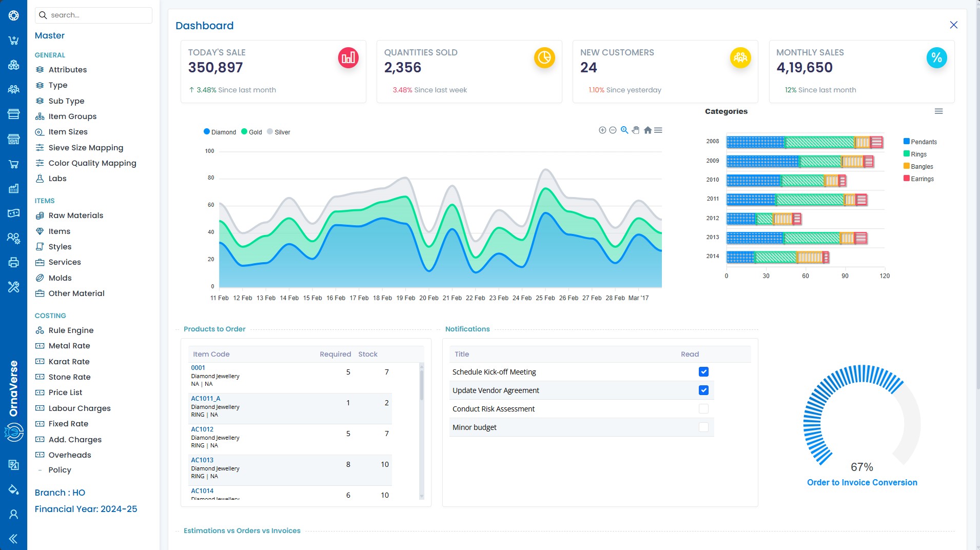This screenshot has width=980, height=550.
Task: Click the Stock column header
Action: pyautogui.click(x=368, y=355)
